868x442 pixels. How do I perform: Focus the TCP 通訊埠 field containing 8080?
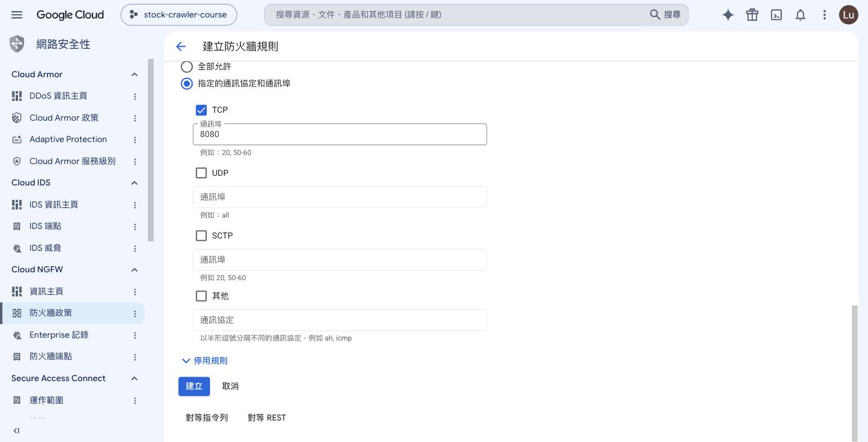(340, 134)
